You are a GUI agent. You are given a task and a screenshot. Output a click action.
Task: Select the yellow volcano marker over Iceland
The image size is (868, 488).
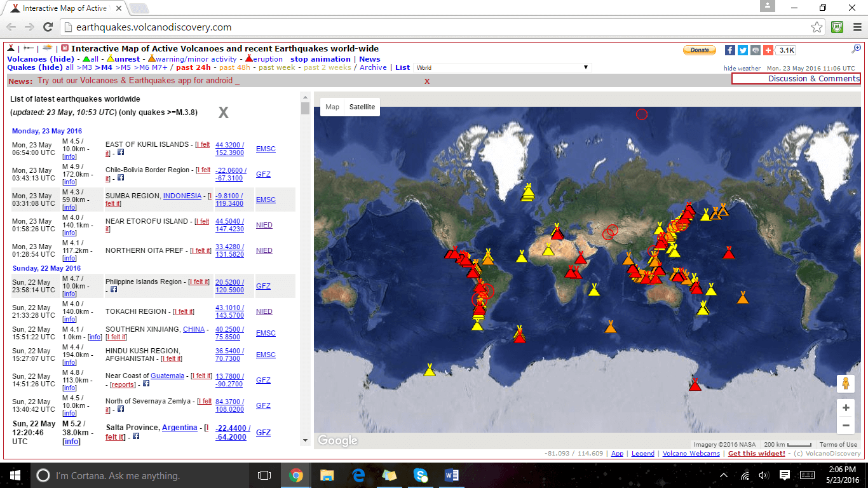pyautogui.click(x=528, y=192)
